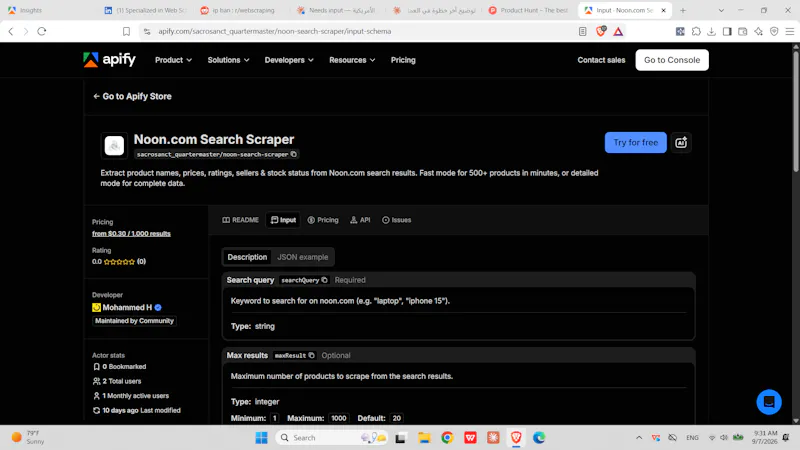This screenshot has height=450, width=800.
Task: Show hidden system tray icons
Action: pyautogui.click(x=639, y=438)
